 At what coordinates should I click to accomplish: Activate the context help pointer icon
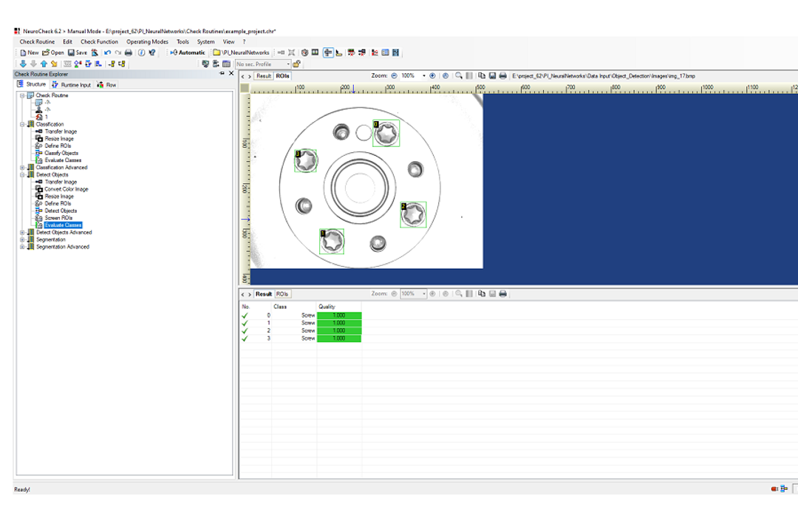pos(152,52)
